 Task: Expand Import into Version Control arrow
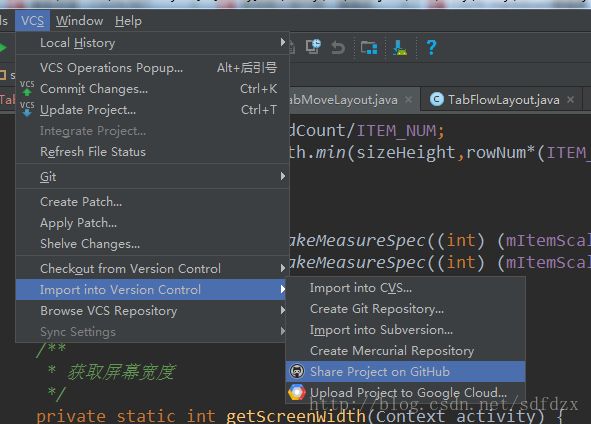click(x=283, y=289)
